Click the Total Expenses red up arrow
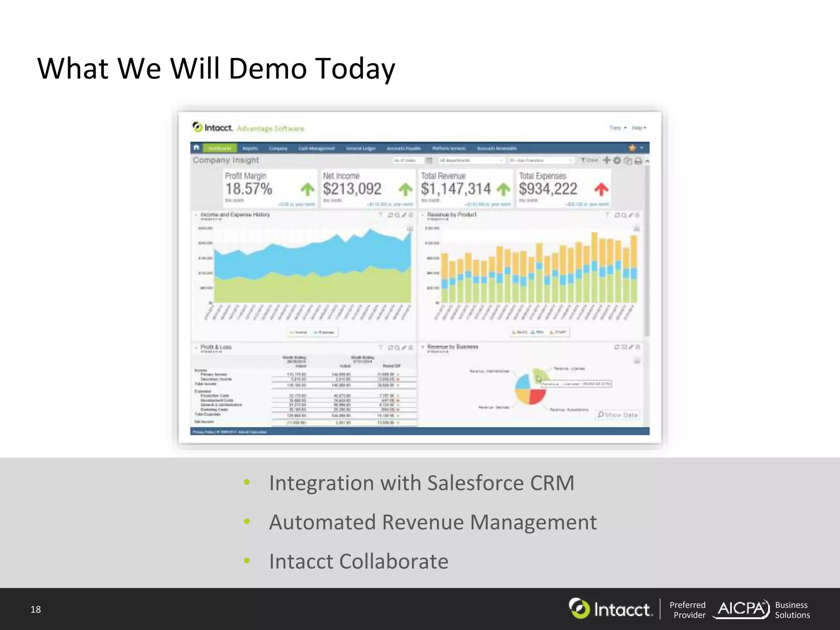 601,189
